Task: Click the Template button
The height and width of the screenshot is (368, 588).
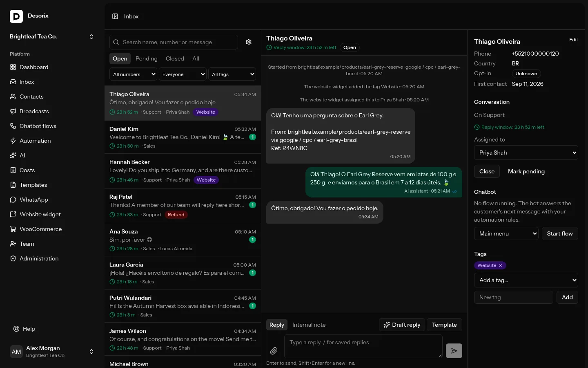Action: point(444,325)
